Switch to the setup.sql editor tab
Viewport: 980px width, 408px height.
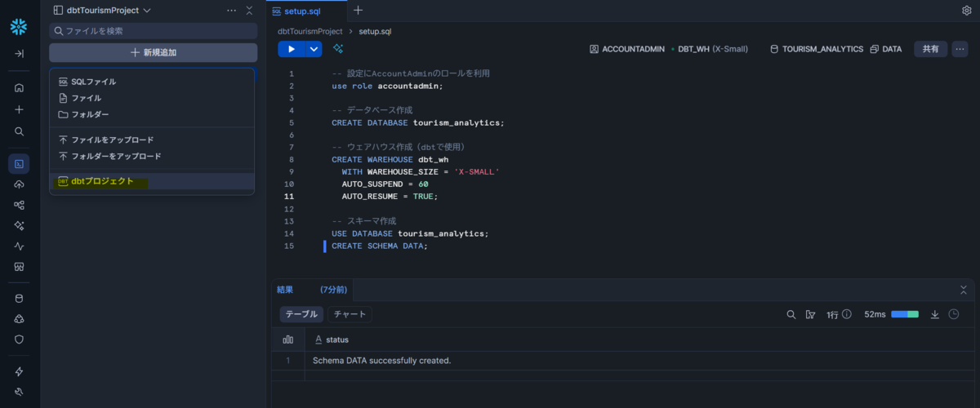(x=305, y=11)
